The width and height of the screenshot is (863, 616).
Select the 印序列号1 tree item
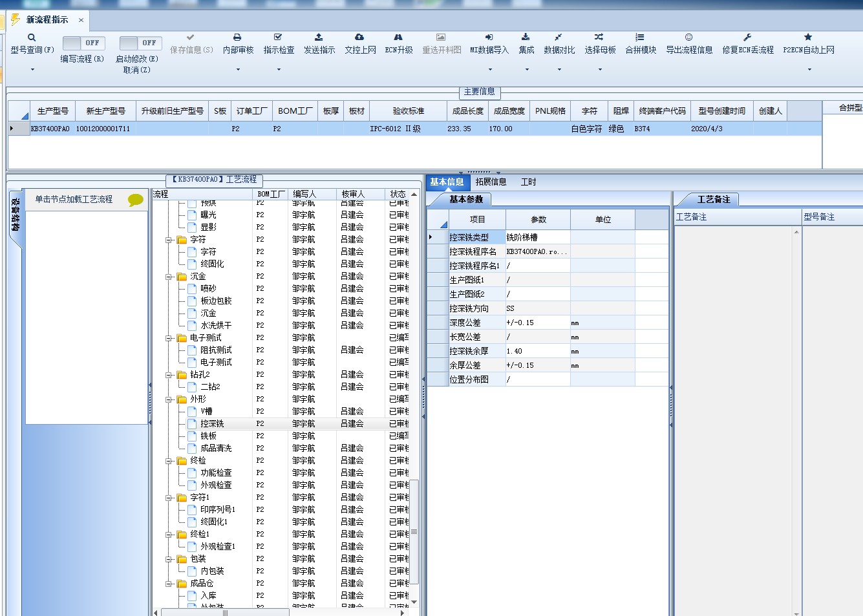218,510
